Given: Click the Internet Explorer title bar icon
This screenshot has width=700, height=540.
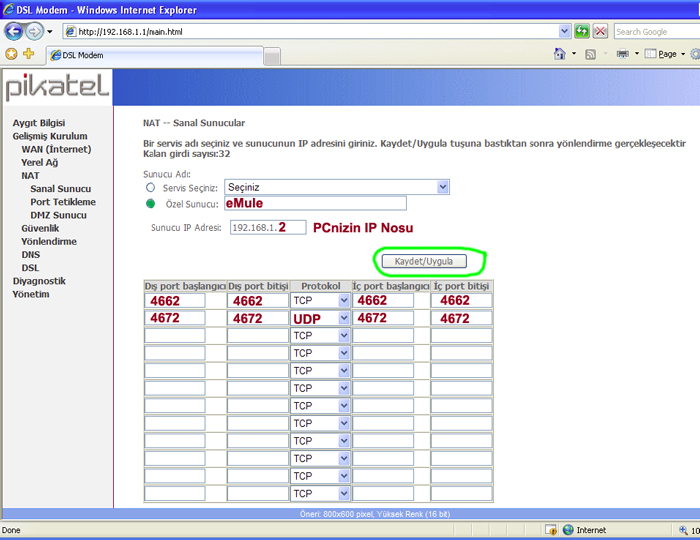Looking at the screenshot, I should [x=8, y=9].
